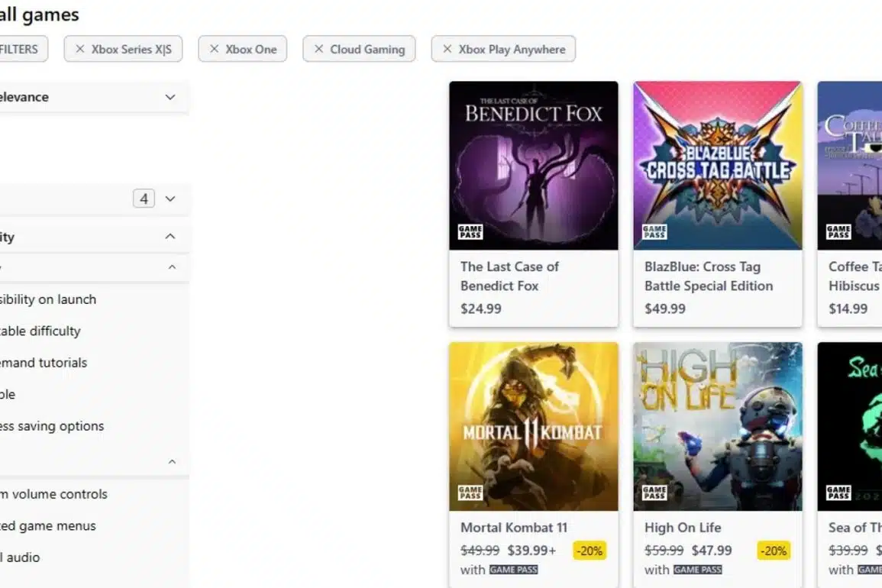Collapse the subsection above "sibility on launch"
882x588 pixels.
(x=93, y=267)
